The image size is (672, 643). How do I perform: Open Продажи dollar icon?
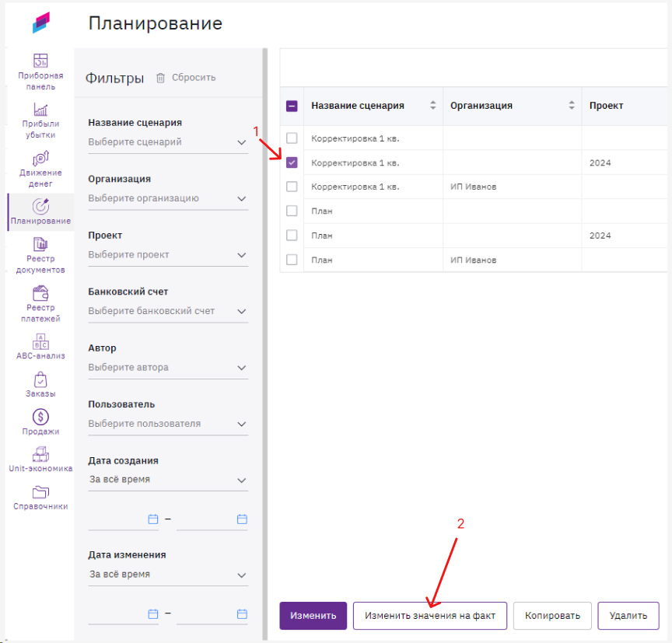pyautogui.click(x=40, y=417)
